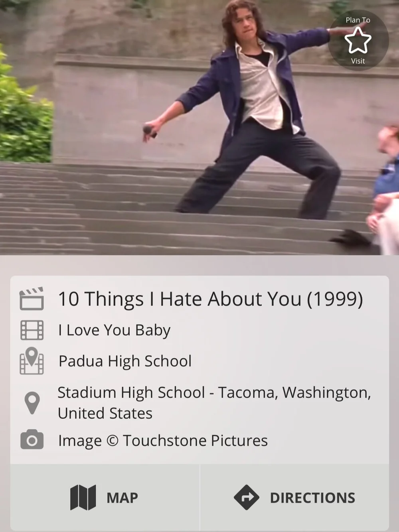This screenshot has height=532, width=399.
Task: Toggle the Plan To Visit star
Action: 358,40
